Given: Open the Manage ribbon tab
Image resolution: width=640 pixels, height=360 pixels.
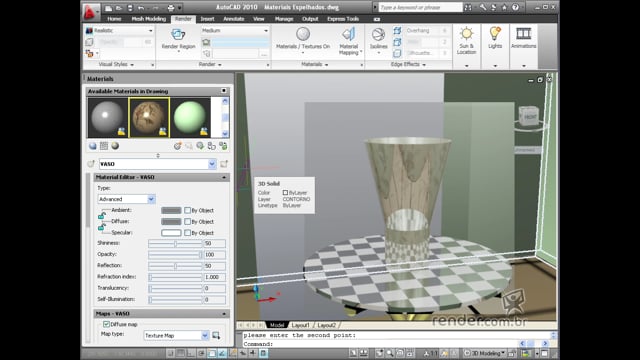Looking at the screenshot, I should pos(284,19).
